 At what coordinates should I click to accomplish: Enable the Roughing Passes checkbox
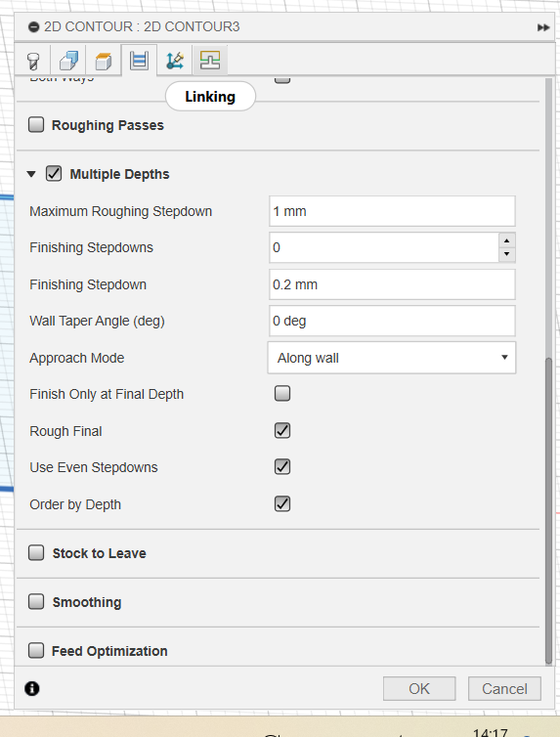[36, 125]
